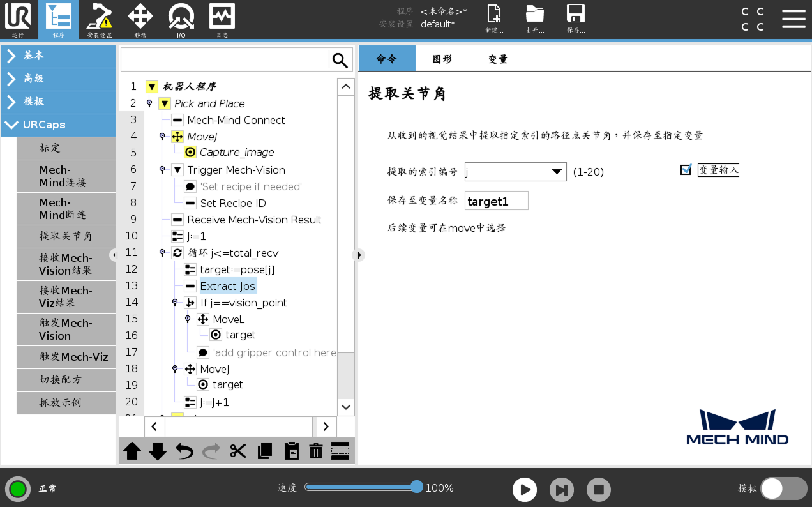Cut the selected node with scissors
The height and width of the screenshot is (507, 812).
click(x=238, y=451)
